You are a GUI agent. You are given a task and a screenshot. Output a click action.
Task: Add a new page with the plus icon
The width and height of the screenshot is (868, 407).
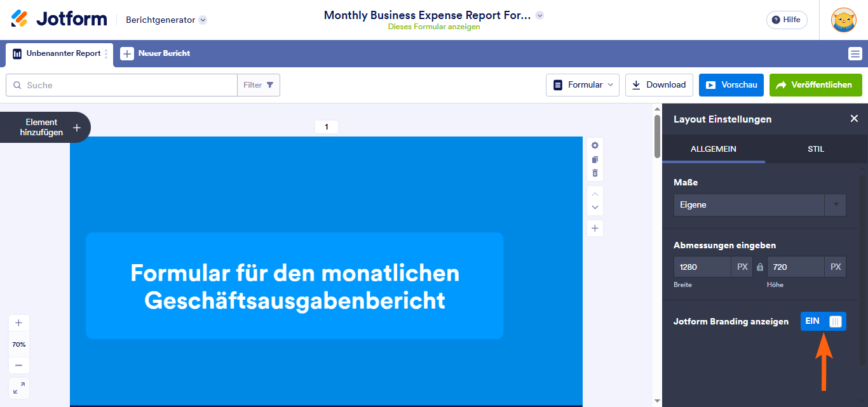tap(594, 227)
